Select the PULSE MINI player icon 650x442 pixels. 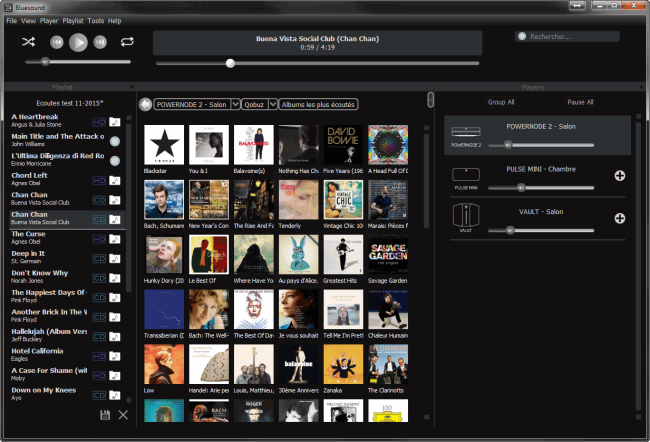pyautogui.click(x=466, y=177)
